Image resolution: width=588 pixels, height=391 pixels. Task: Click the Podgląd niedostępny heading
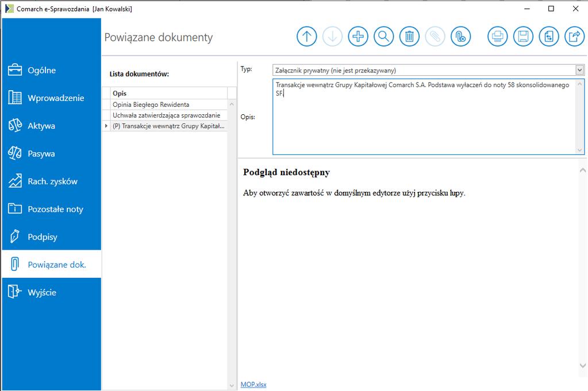coord(286,172)
